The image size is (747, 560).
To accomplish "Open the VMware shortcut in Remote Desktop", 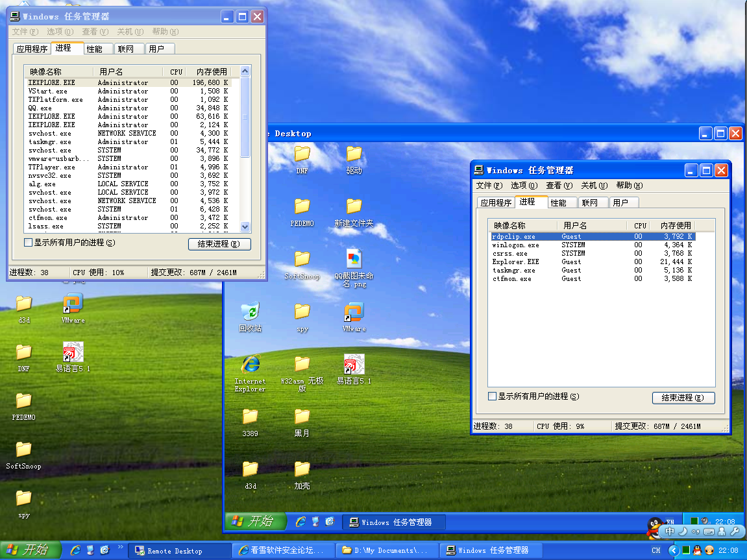I will tap(354, 317).
